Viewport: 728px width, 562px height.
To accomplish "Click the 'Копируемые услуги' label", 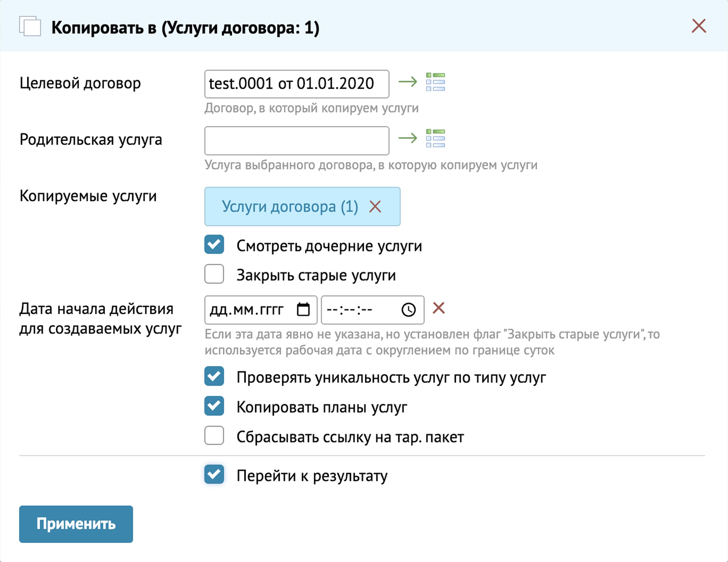I will click(88, 196).
